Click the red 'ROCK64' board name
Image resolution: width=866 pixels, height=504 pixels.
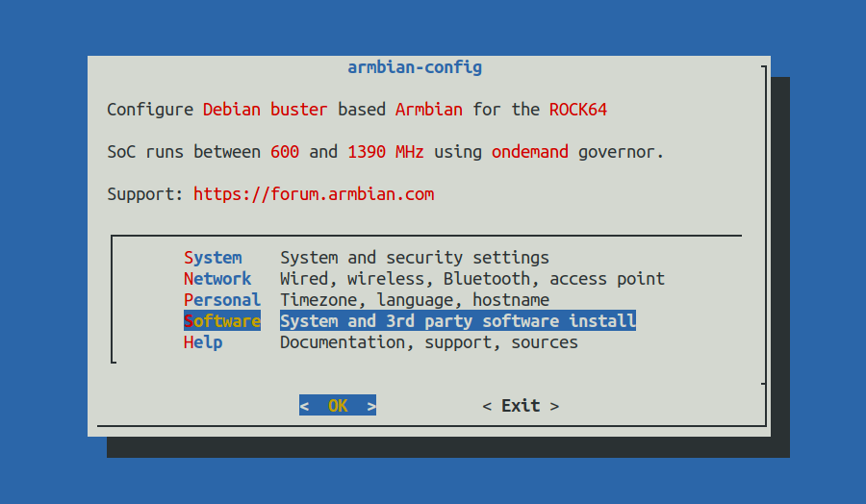pyautogui.click(x=578, y=110)
